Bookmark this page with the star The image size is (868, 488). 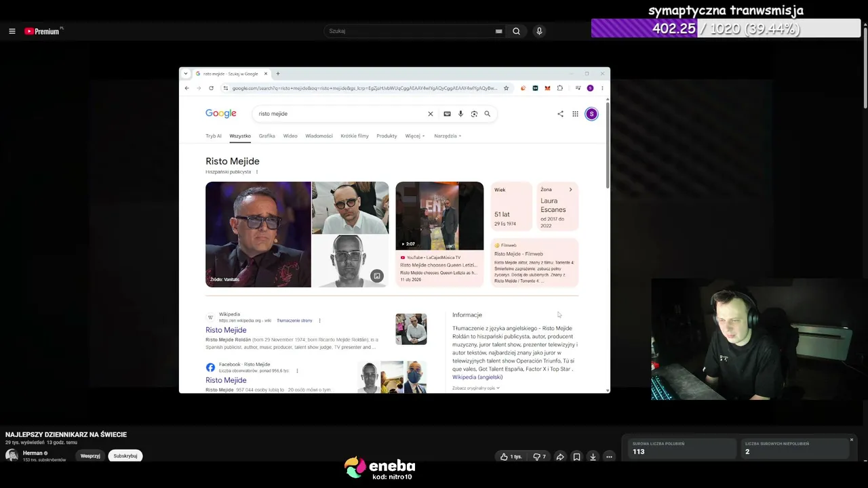tap(506, 88)
